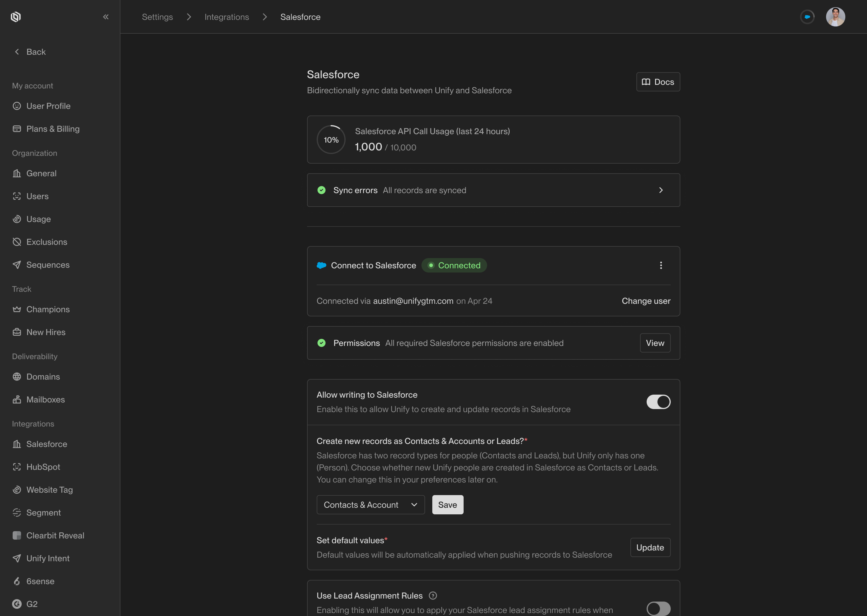The image size is (867, 616).
Task: Navigate to Integrations breadcrumb
Action: [x=227, y=17]
